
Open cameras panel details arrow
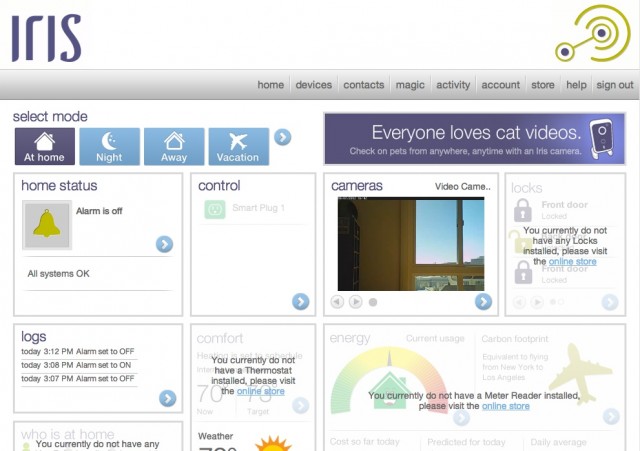(483, 302)
